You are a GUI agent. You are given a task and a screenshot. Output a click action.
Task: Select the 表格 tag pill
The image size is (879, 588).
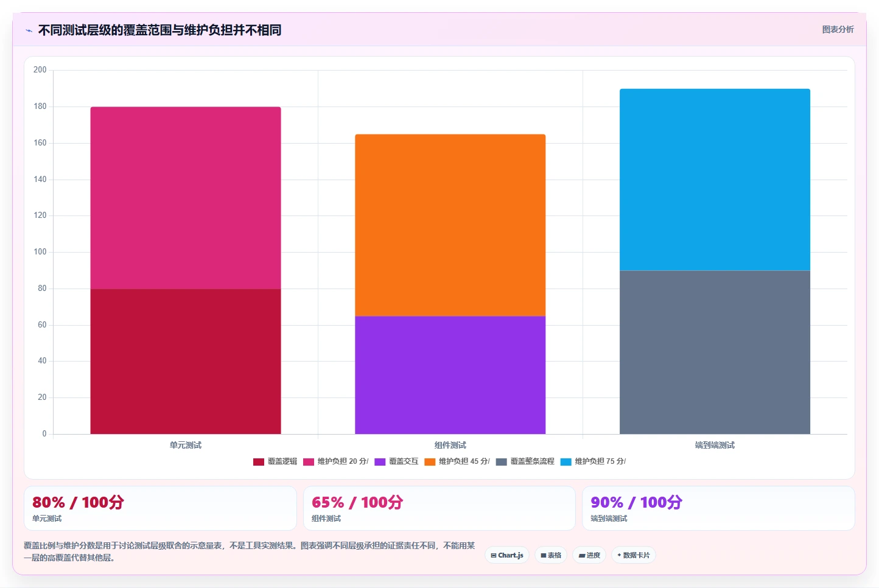551,555
